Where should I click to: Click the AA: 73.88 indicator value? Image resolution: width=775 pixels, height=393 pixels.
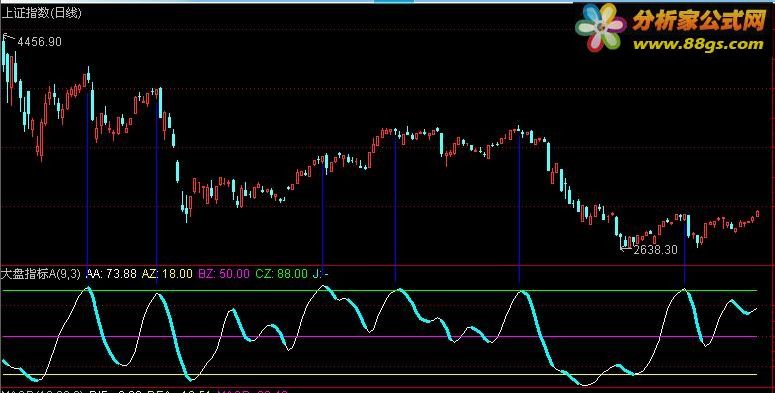(111, 274)
